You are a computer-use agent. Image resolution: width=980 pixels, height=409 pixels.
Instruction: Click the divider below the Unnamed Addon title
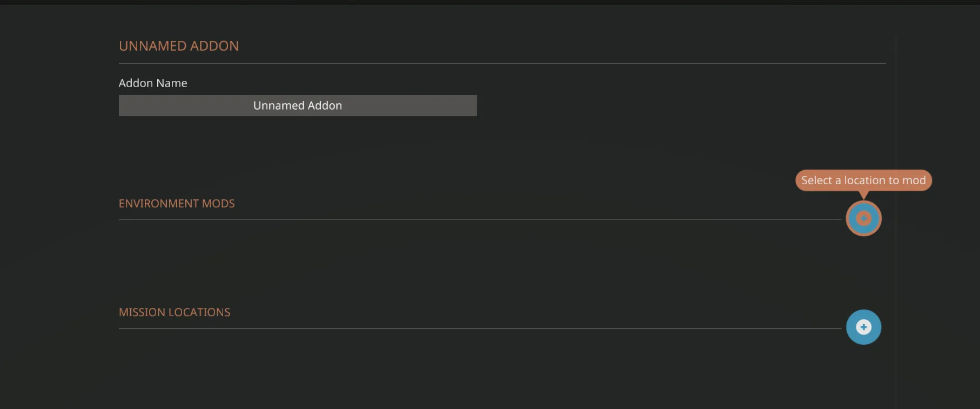coord(501,63)
